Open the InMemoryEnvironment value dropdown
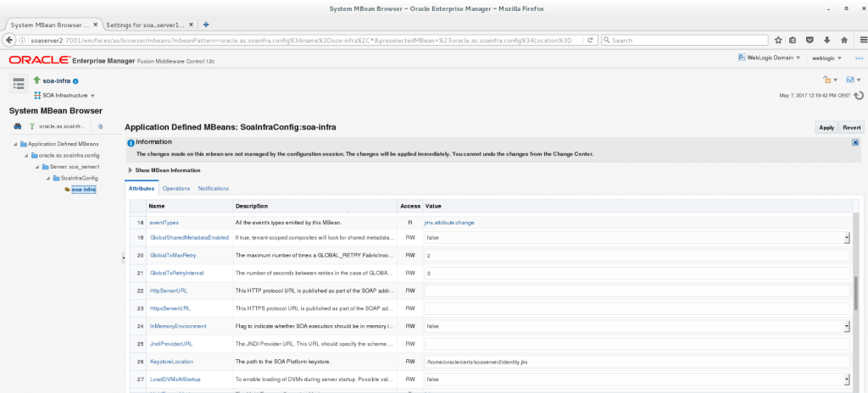868x393 pixels. [x=847, y=326]
